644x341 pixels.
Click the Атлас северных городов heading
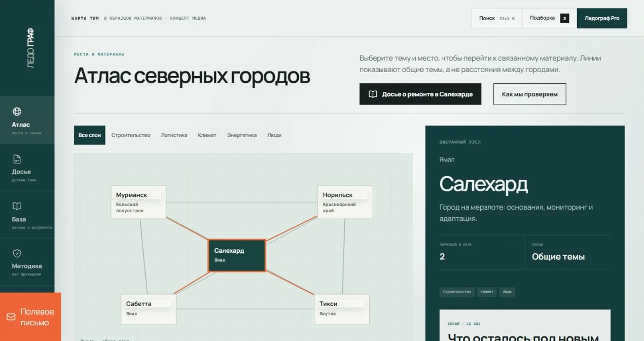click(192, 76)
